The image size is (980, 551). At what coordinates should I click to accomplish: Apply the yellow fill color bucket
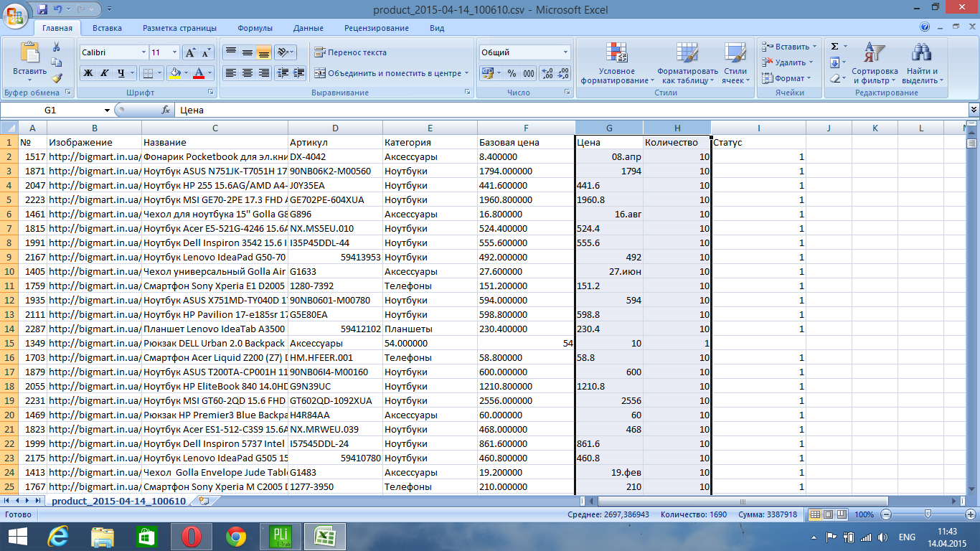tap(174, 73)
